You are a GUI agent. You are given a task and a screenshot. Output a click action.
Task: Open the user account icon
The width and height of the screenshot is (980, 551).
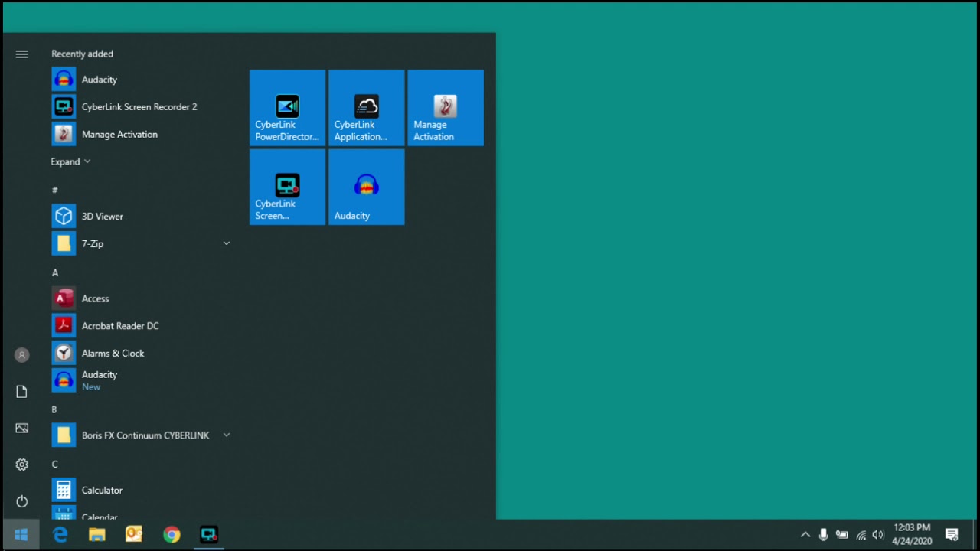(21, 355)
